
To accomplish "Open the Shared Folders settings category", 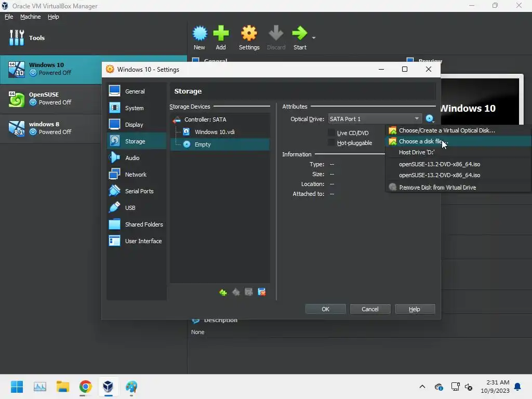I will 137,224.
